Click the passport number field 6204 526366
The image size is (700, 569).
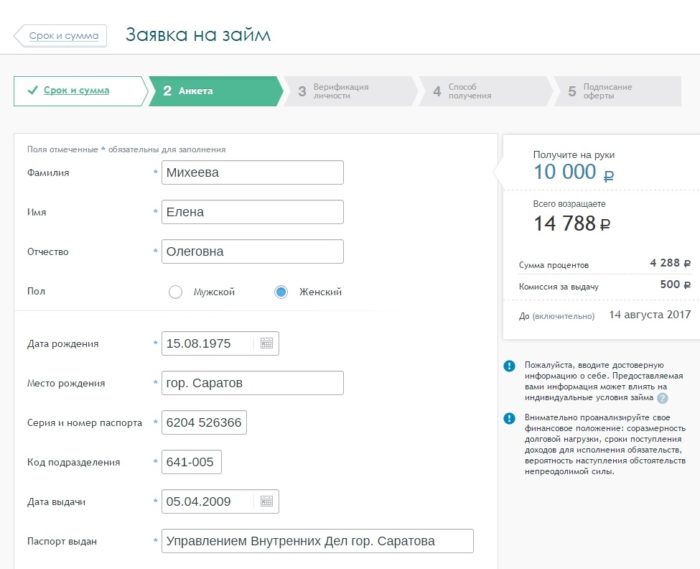click(204, 422)
